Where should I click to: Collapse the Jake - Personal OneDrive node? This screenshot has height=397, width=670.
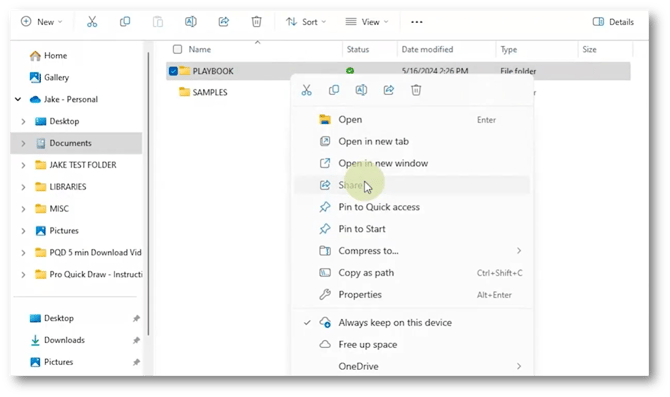[x=18, y=99]
